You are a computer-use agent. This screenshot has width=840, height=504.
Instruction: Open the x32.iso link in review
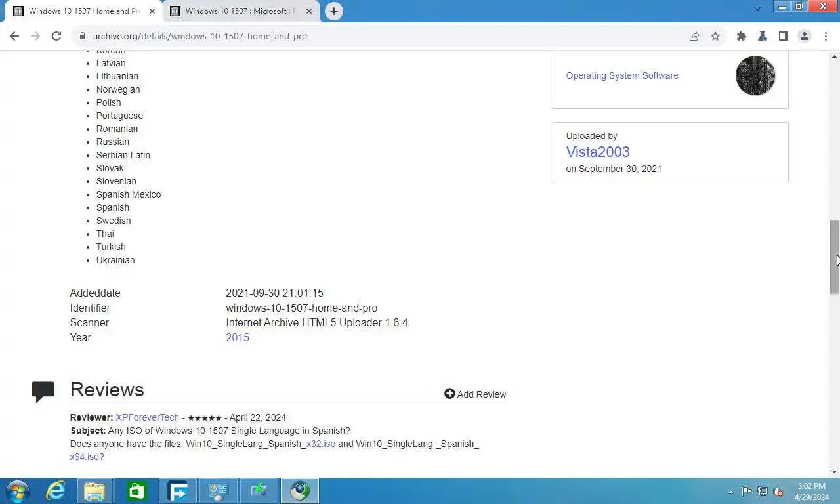321,444
